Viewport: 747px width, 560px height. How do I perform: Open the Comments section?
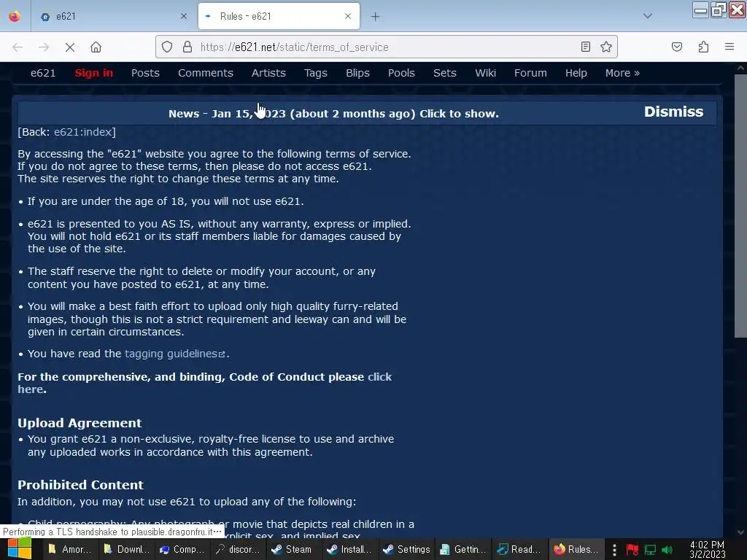click(205, 73)
